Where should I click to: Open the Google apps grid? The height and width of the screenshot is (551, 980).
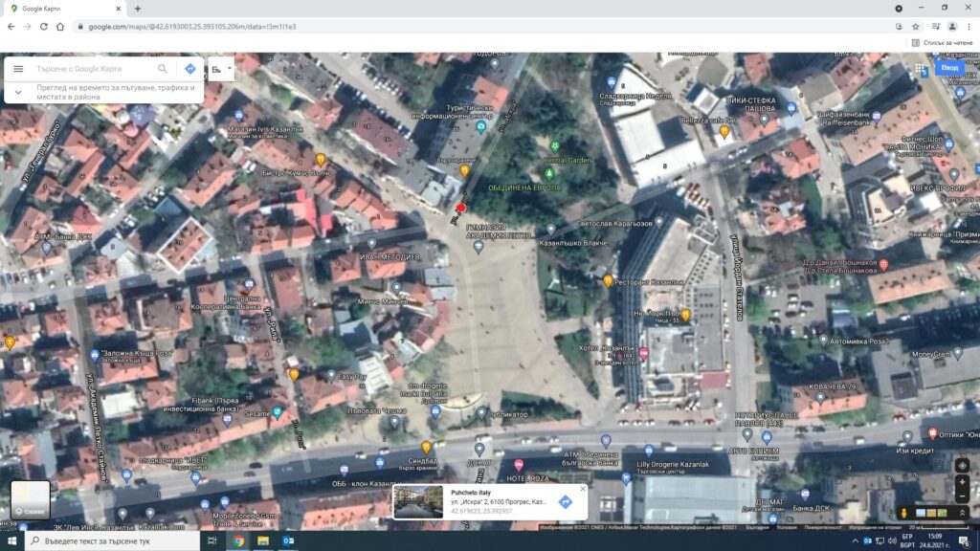tap(921, 68)
